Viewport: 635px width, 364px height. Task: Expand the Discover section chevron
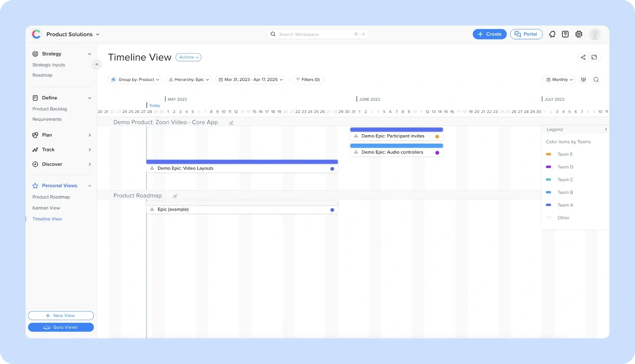90,164
